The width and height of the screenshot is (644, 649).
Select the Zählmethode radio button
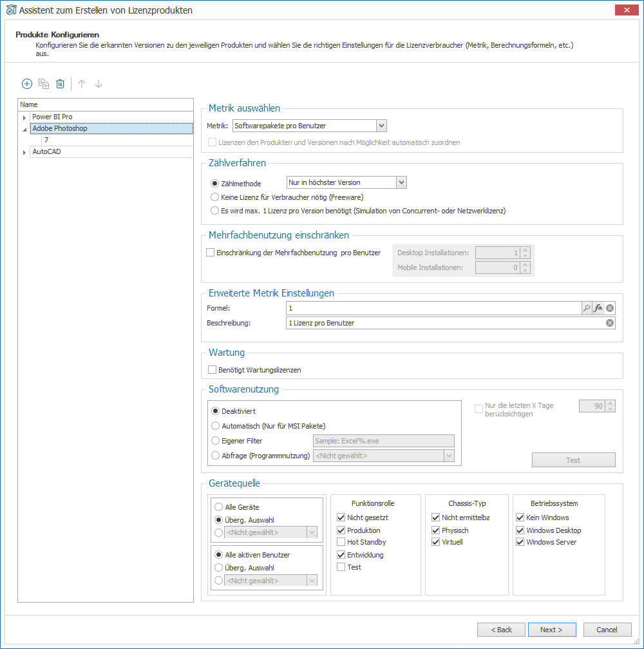[214, 184]
